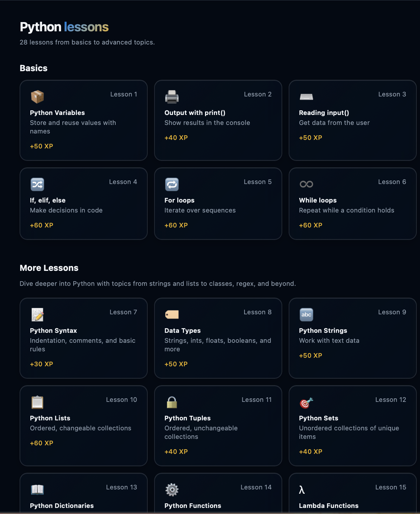Open the Python Syntax lesson

coord(53,331)
